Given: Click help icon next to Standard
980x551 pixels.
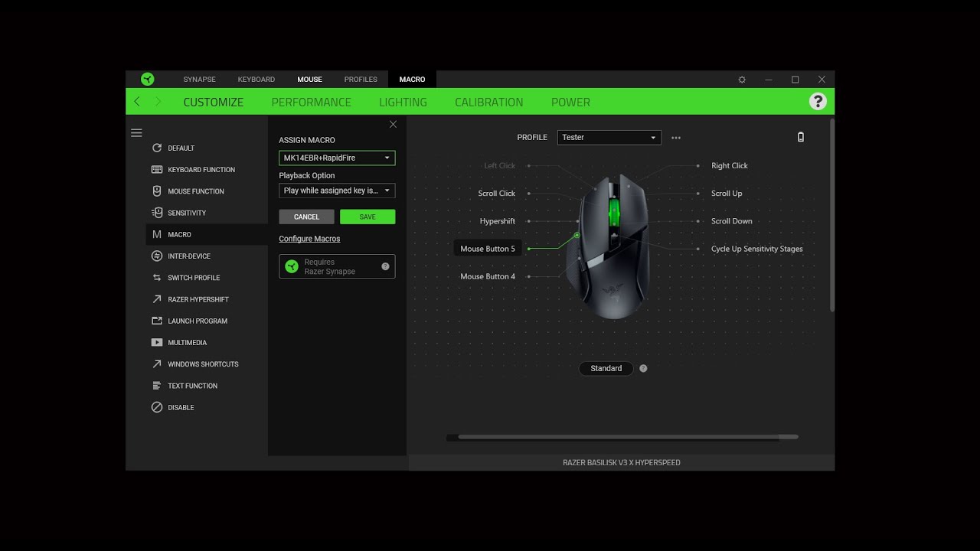Looking at the screenshot, I should click(x=643, y=368).
